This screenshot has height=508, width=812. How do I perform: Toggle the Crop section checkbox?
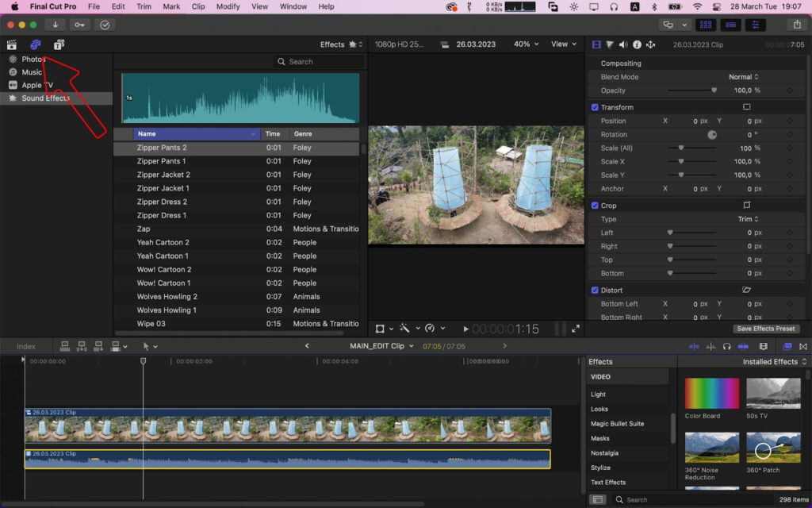(595, 206)
